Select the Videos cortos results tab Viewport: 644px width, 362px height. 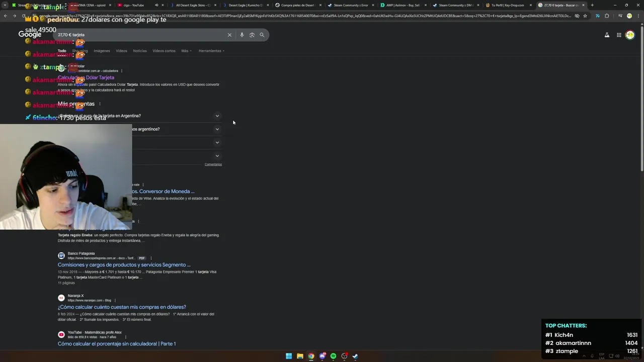tap(164, 51)
